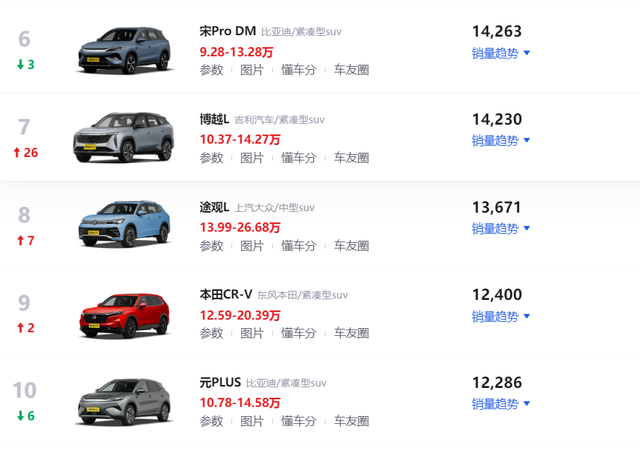
Task: Open the grey 元PLUS car thumbnail
Action: pyautogui.click(x=124, y=401)
